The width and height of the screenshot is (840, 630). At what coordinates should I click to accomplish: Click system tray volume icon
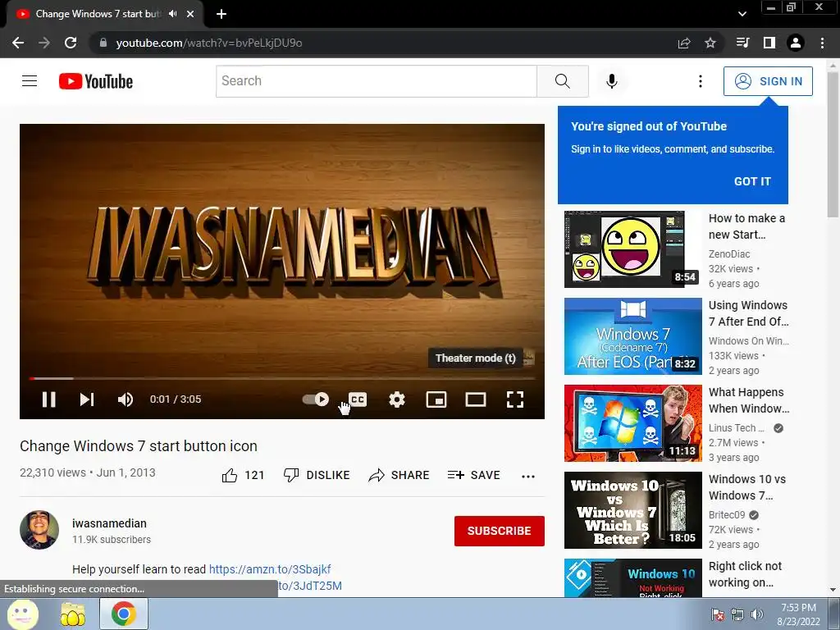(x=757, y=614)
